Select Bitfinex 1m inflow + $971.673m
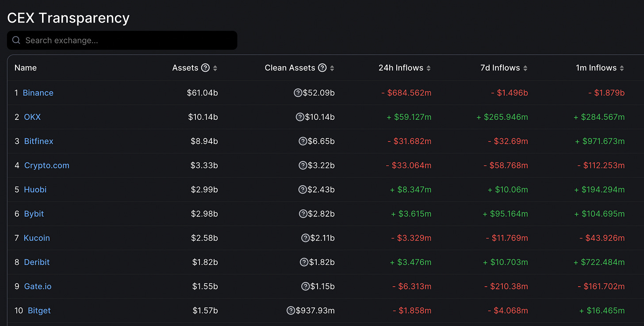The image size is (644, 326). (x=600, y=141)
